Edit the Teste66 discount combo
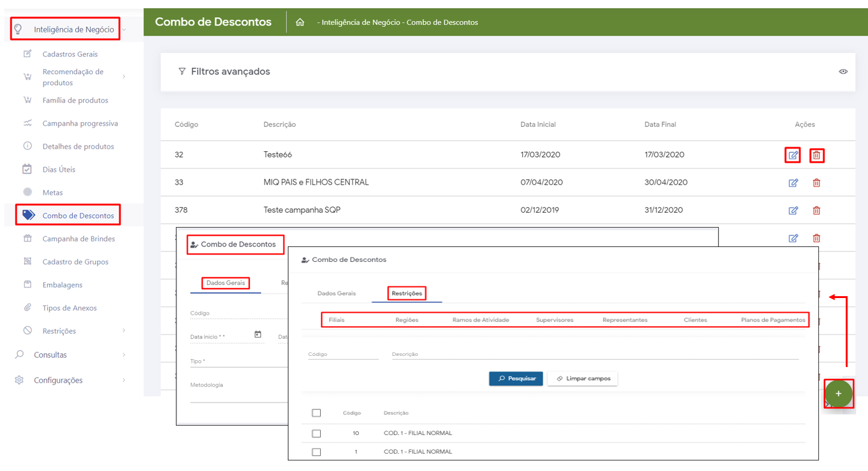Viewport: 868px width, 471px height. click(793, 155)
